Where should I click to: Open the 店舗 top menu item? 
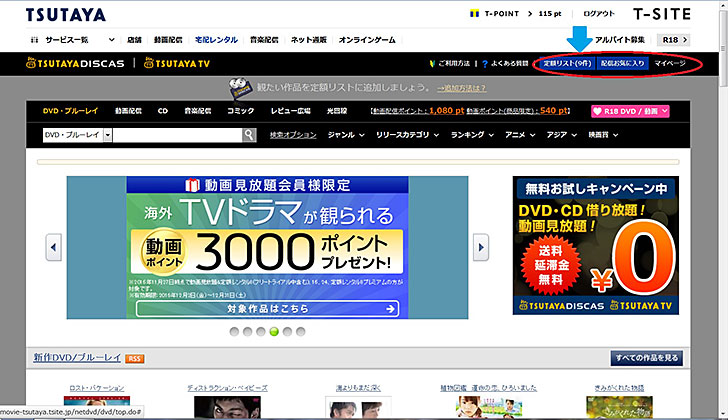click(x=134, y=40)
